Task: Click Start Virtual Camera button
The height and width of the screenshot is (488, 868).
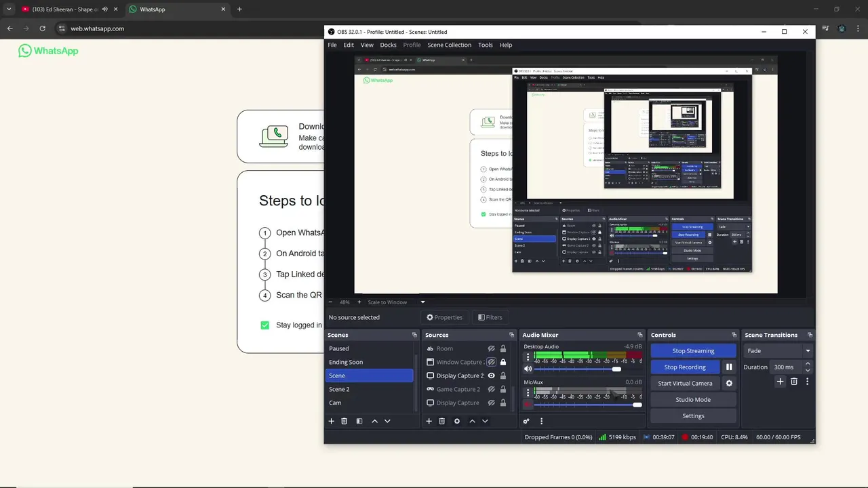Action: (x=685, y=383)
